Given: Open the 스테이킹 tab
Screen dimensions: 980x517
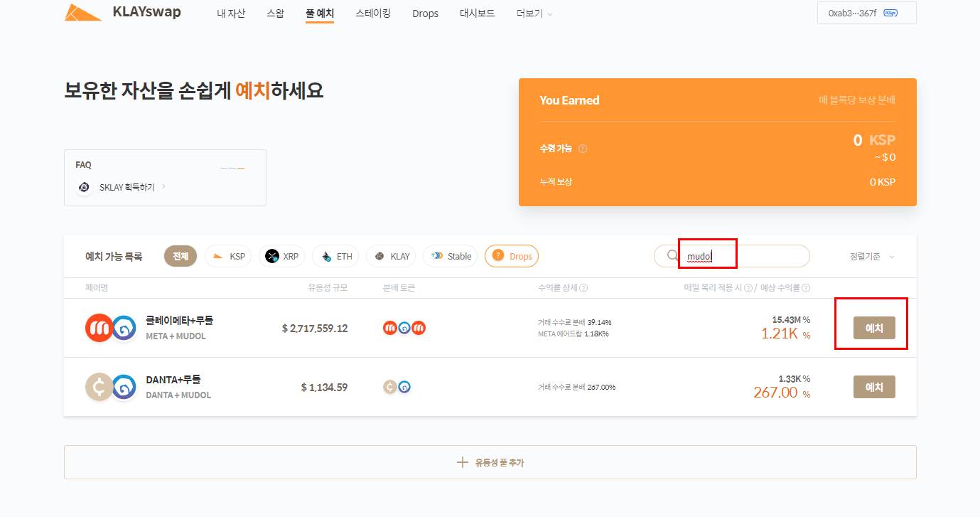Looking at the screenshot, I should click(x=373, y=13).
